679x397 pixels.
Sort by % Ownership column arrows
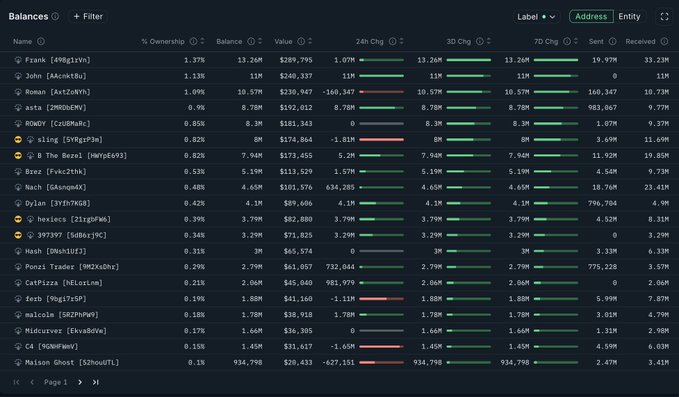click(x=202, y=42)
